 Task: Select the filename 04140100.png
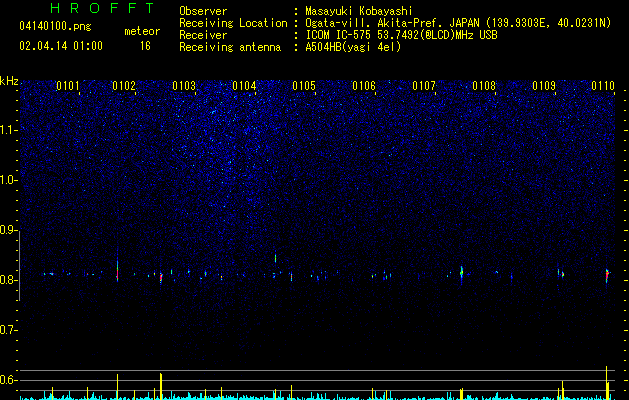(x=55, y=27)
